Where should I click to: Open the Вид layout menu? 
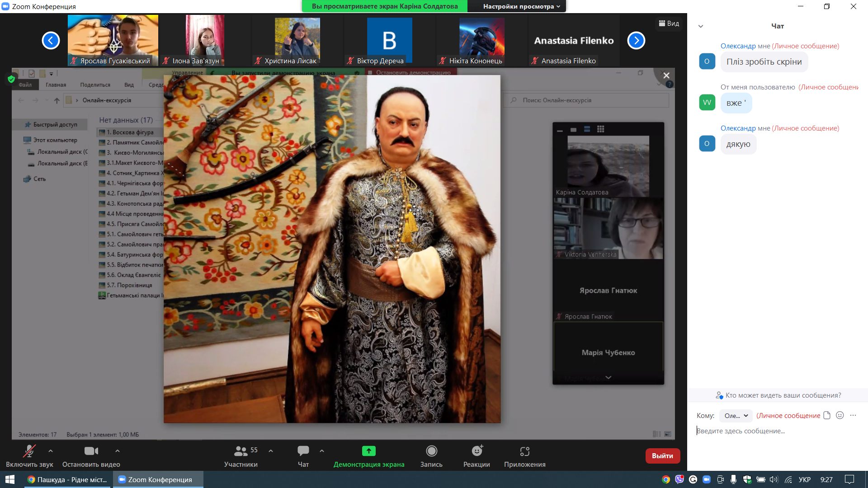click(x=669, y=23)
